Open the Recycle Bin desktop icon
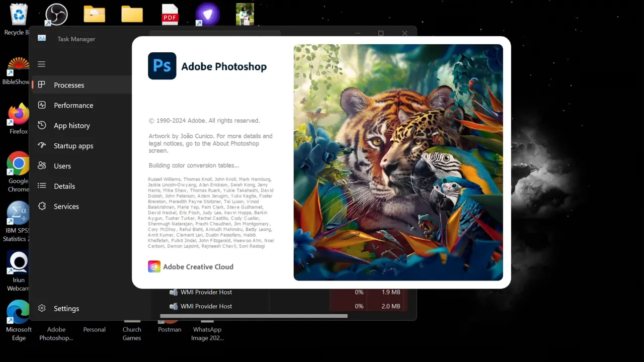This screenshot has height=362, width=644. coord(19,19)
